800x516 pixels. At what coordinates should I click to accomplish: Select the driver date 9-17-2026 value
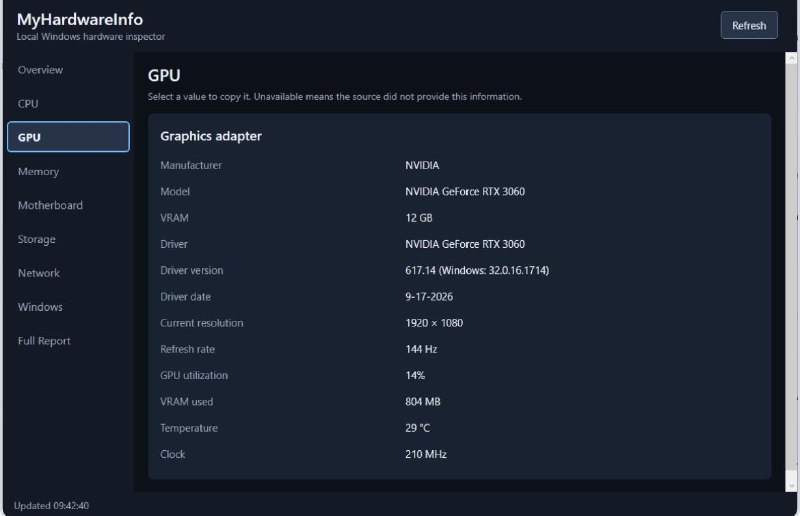pyautogui.click(x=429, y=297)
